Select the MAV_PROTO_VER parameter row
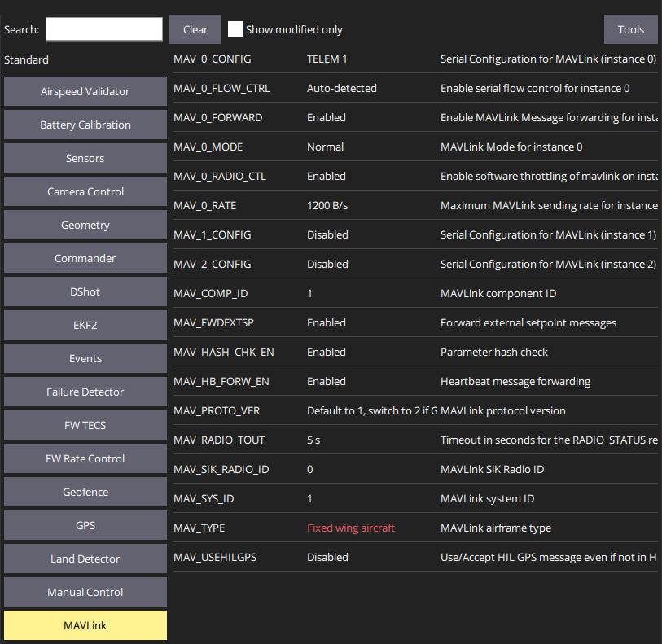 [217, 410]
